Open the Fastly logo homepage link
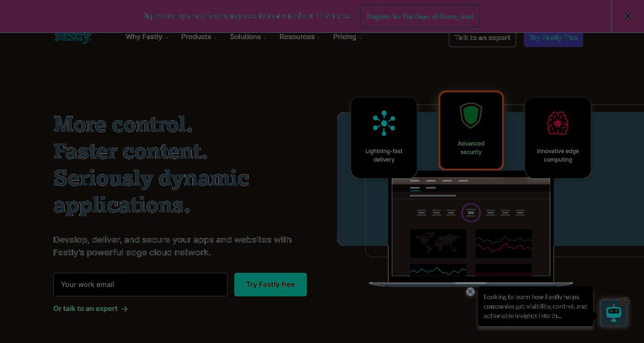The width and height of the screenshot is (644, 343). click(73, 37)
